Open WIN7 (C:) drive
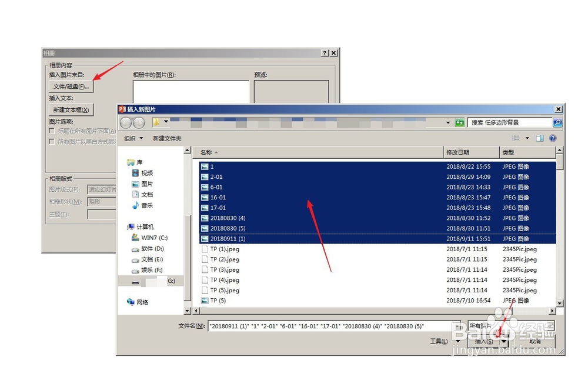Screen dimensions: 588x370 tap(149, 238)
